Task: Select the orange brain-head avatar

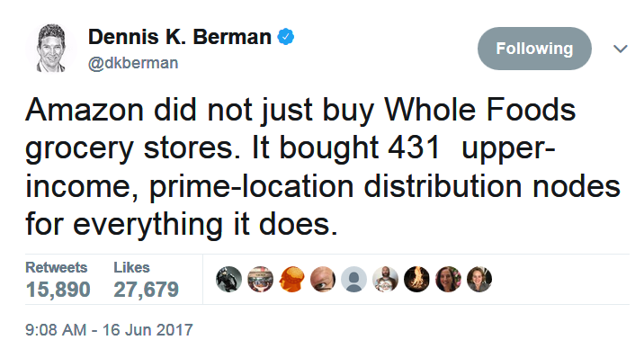Action: click(x=291, y=279)
